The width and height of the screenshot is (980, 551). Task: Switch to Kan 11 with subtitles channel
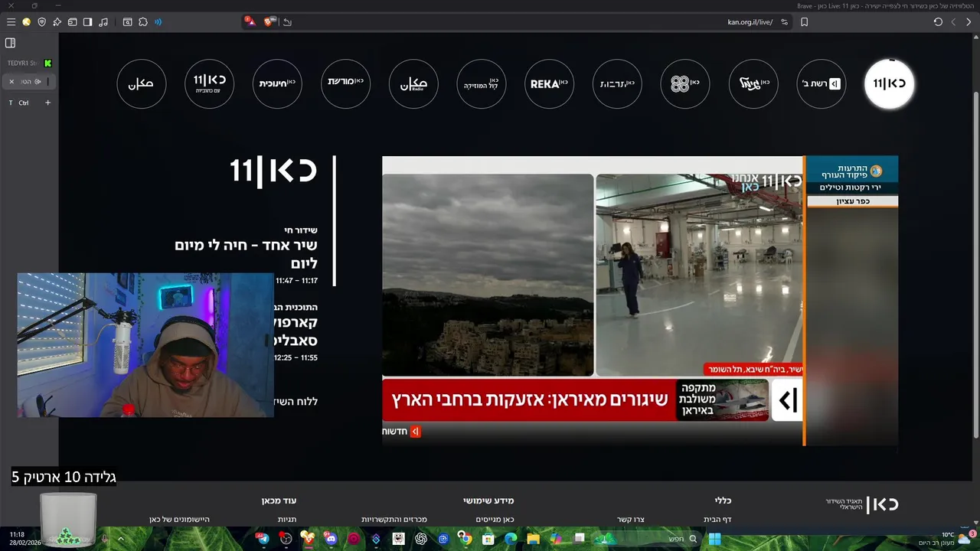coord(210,83)
